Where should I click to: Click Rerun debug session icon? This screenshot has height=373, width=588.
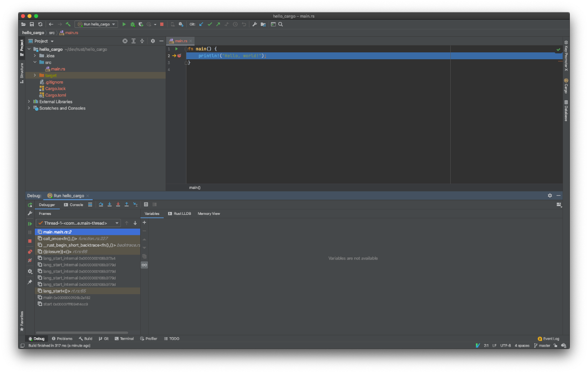click(30, 205)
